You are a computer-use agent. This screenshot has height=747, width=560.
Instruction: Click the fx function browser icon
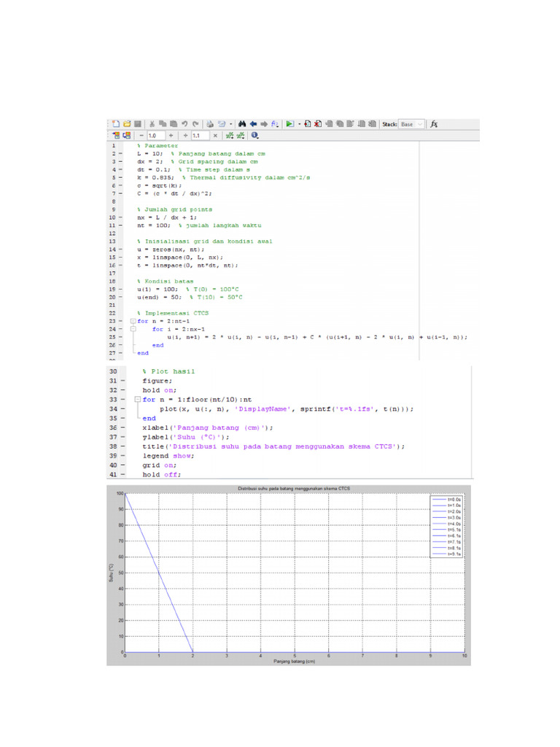pyautogui.click(x=434, y=124)
